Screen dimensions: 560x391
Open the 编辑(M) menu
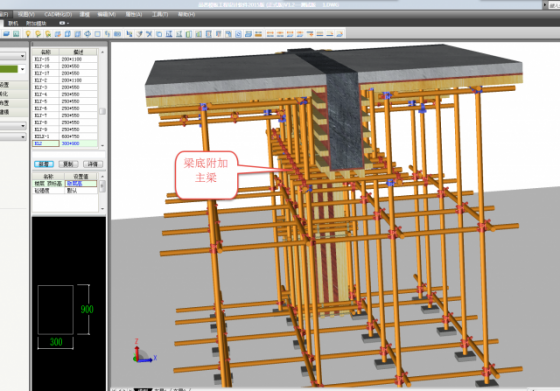click(x=106, y=14)
